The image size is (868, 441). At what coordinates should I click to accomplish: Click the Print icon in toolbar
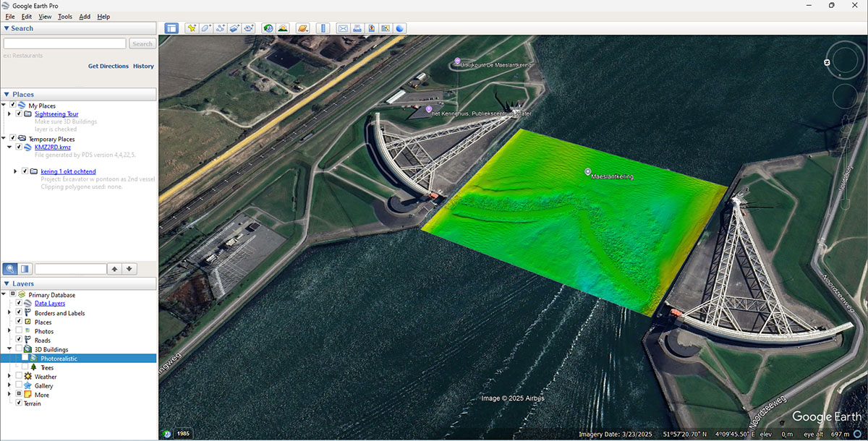(357, 28)
